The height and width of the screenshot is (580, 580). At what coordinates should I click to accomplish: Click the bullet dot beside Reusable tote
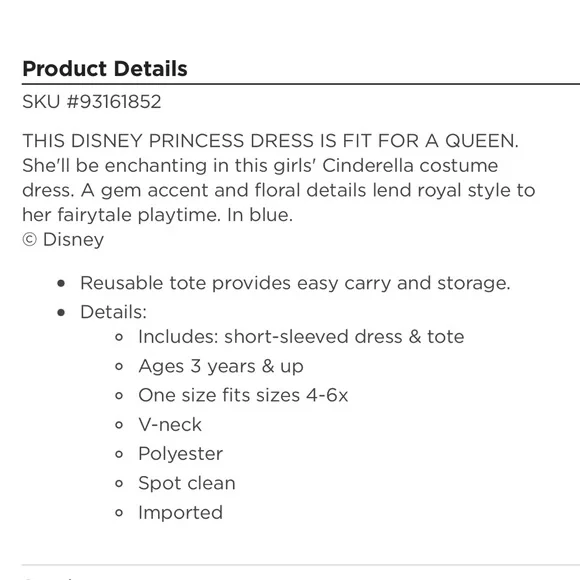pyautogui.click(x=61, y=284)
